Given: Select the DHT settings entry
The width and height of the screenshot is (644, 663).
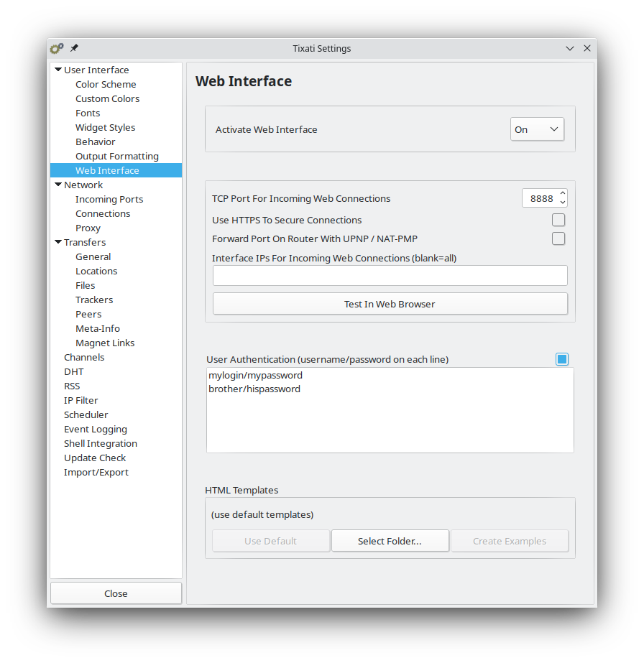Looking at the screenshot, I should [x=73, y=371].
